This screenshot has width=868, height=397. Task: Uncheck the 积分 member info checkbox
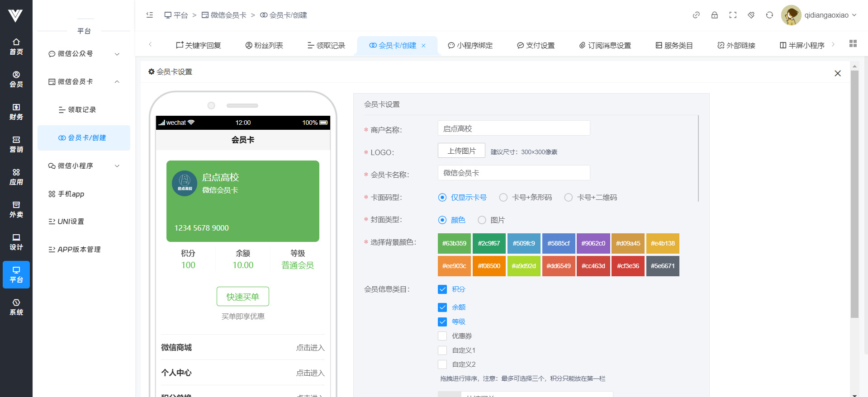click(x=442, y=289)
